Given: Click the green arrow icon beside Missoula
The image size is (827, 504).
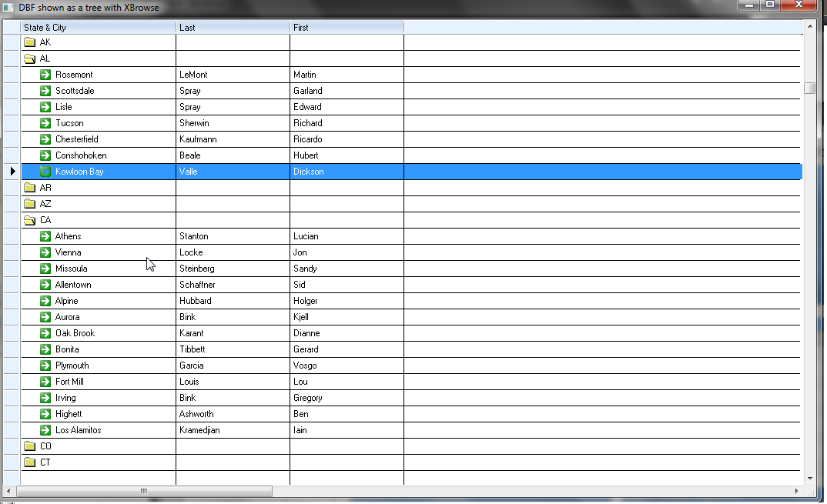Looking at the screenshot, I should point(45,269).
